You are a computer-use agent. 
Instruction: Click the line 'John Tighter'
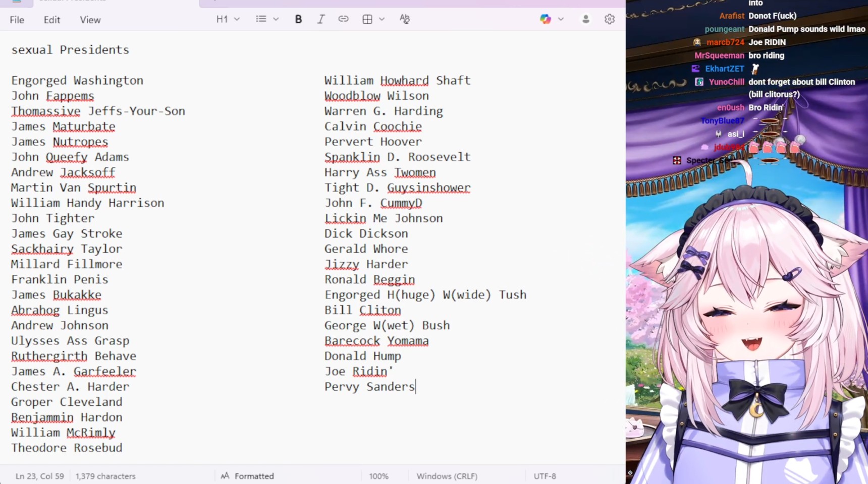tap(52, 218)
